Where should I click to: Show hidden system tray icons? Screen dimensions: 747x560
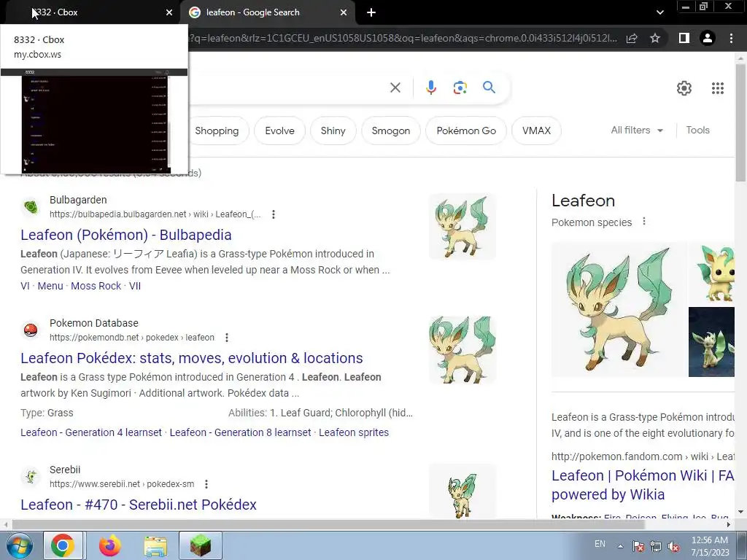(620, 545)
